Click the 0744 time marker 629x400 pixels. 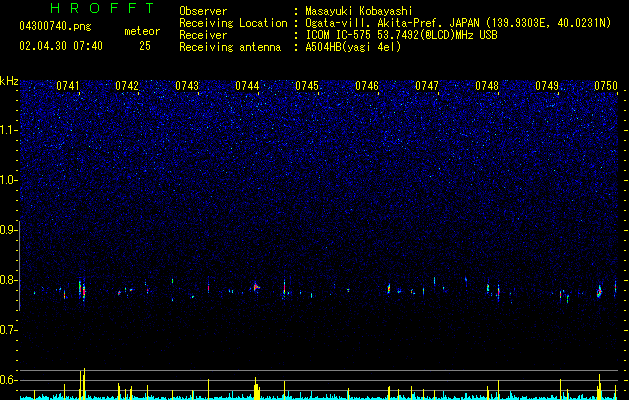tap(247, 86)
